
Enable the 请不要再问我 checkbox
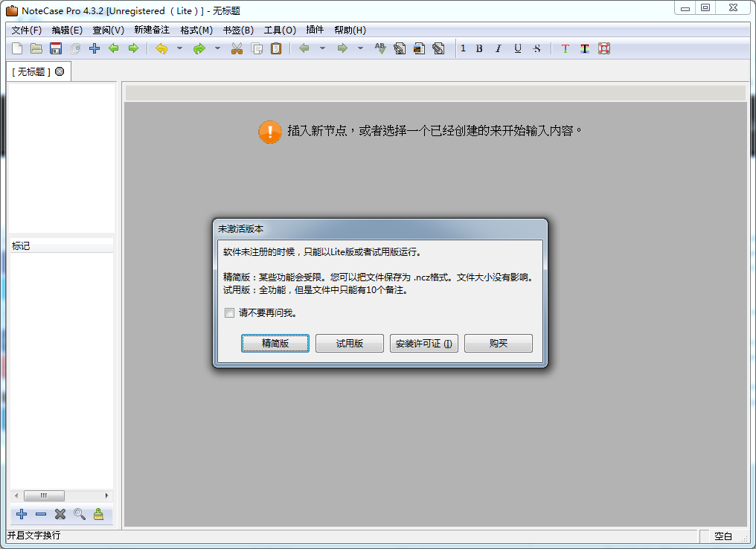coord(229,313)
